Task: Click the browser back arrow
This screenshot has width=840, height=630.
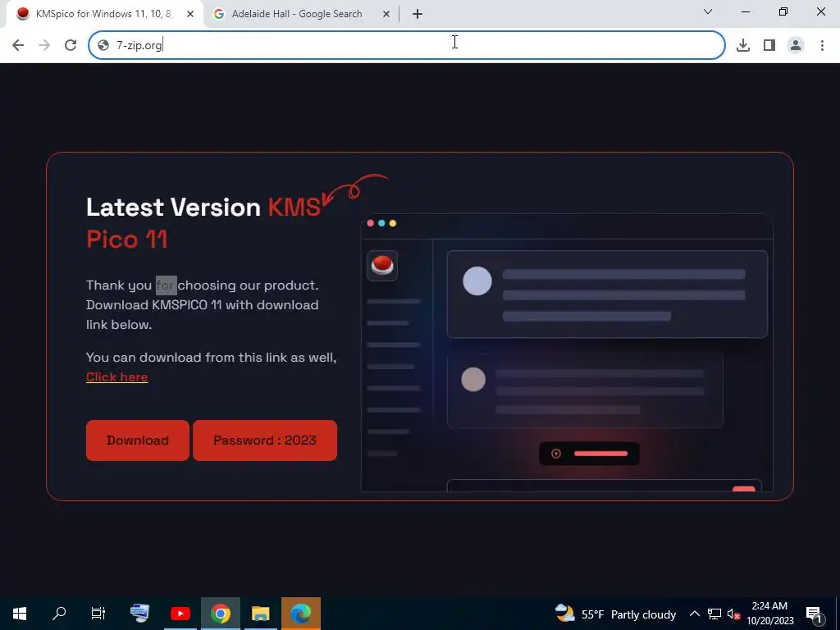Action: [18, 45]
